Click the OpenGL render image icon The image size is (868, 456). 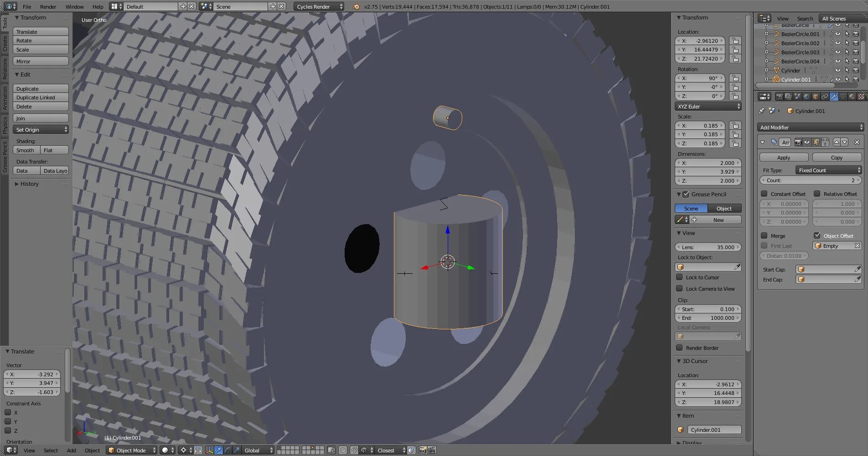coord(423,450)
